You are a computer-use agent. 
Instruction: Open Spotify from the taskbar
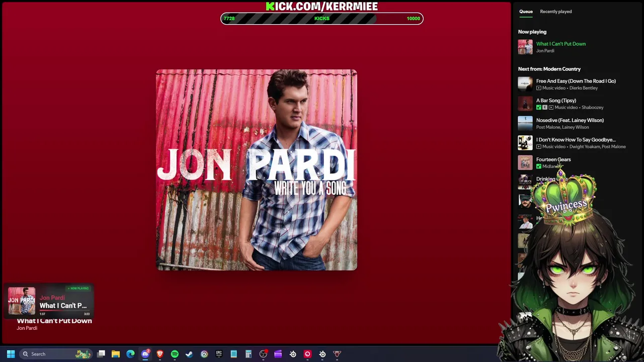pos(175,354)
